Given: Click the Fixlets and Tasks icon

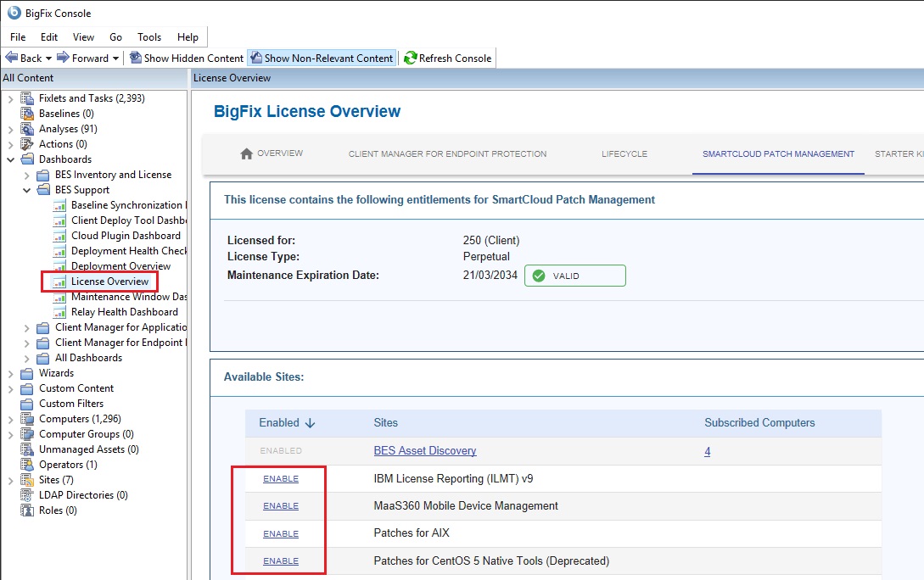Looking at the screenshot, I should [x=27, y=98].
